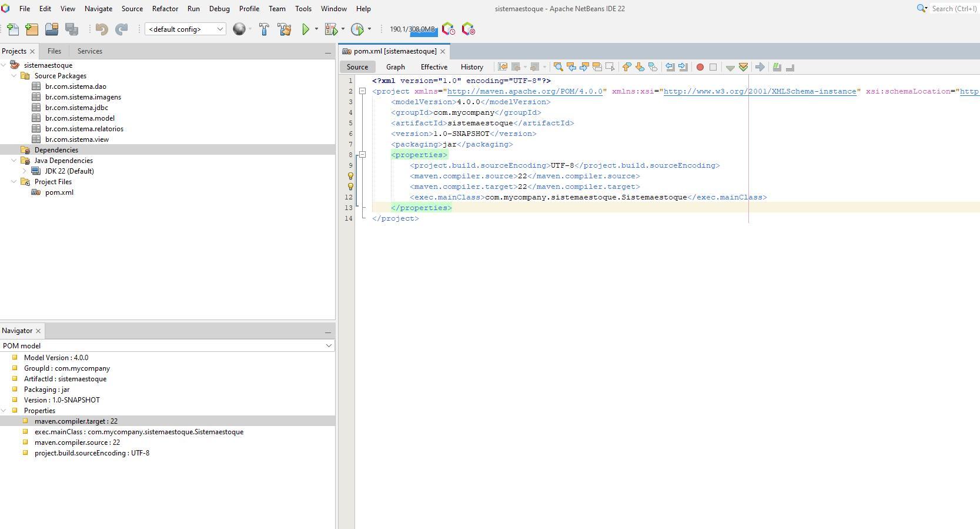Collapse the Properties node in Navigator
This screenshot has width=980, height=529.
[x=4, y=411]
